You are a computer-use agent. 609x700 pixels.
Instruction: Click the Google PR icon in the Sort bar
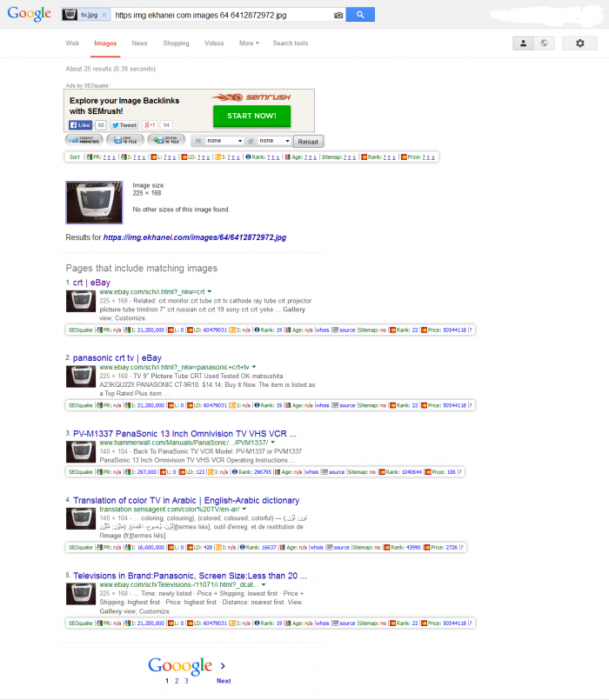point(90,157)
